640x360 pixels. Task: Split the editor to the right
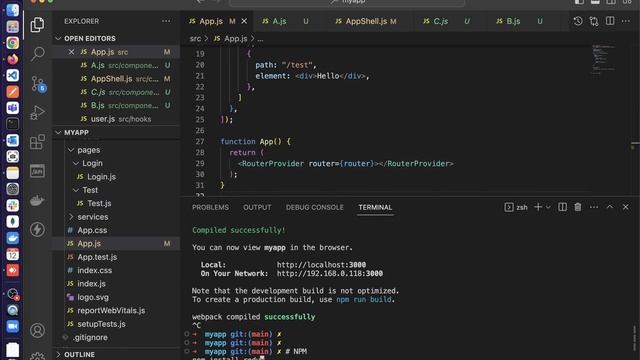point(610,21)
